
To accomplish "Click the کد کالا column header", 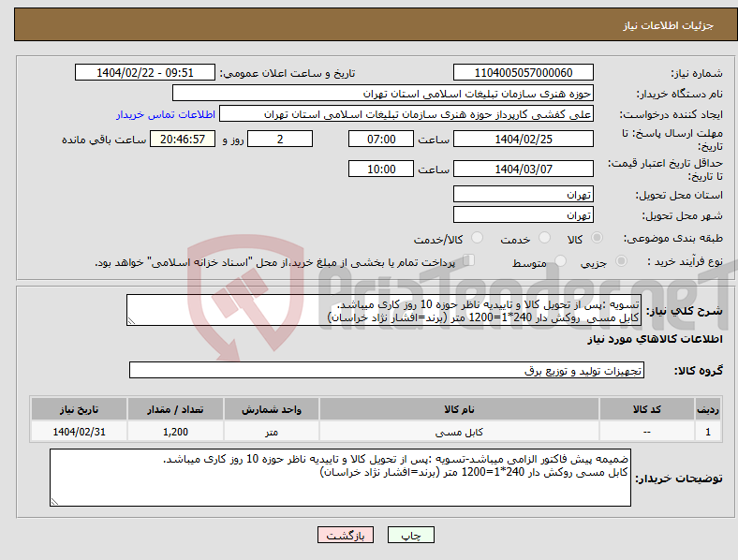I will (647, 409).
